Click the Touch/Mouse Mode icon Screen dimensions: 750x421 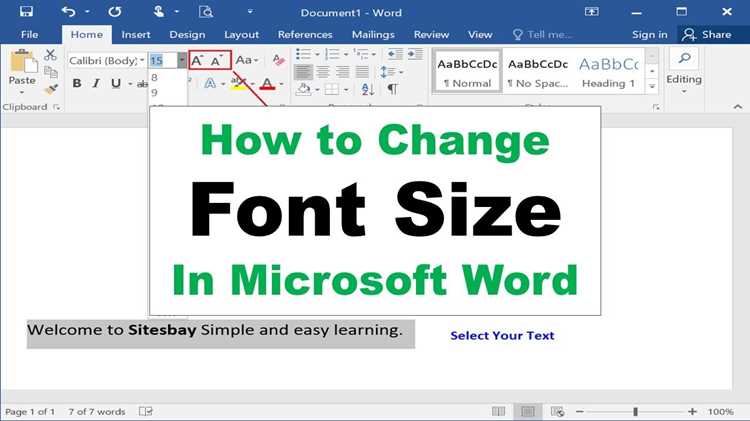[159, 11]
